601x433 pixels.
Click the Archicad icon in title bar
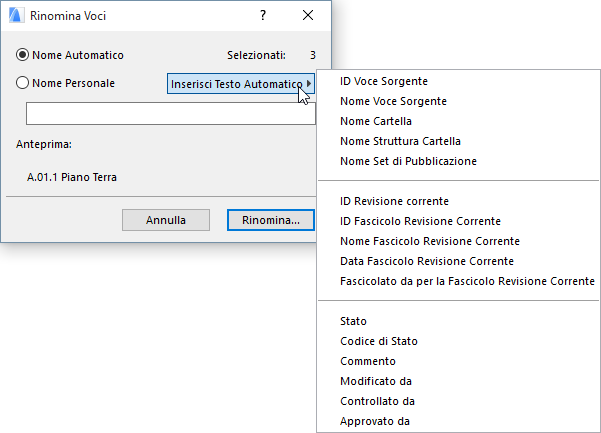click(14, 16)
